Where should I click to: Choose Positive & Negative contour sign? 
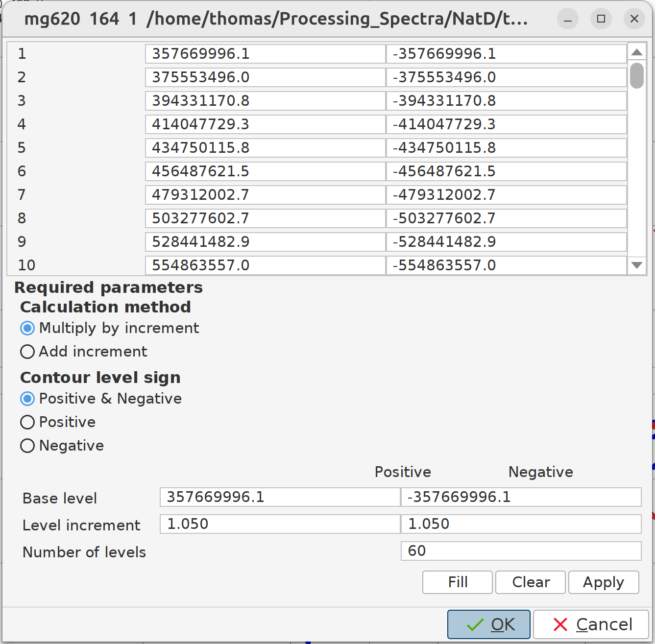pos(28,399)
